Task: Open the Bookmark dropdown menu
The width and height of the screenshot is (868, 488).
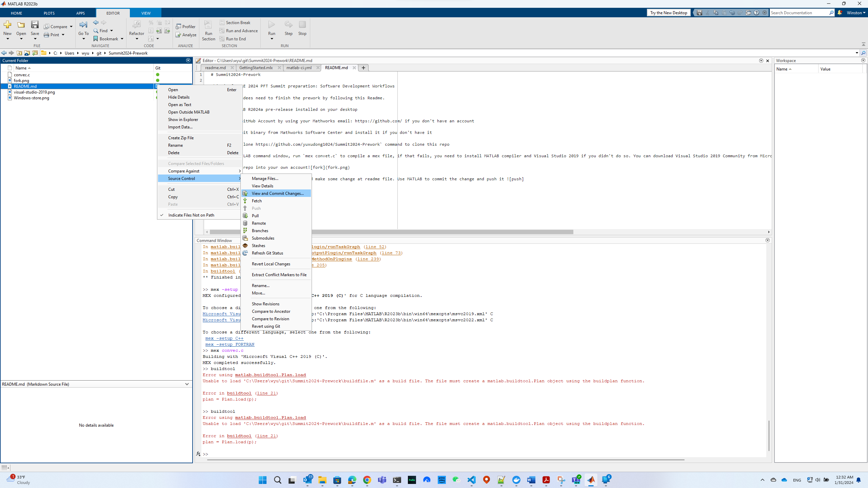Action: 122,39
